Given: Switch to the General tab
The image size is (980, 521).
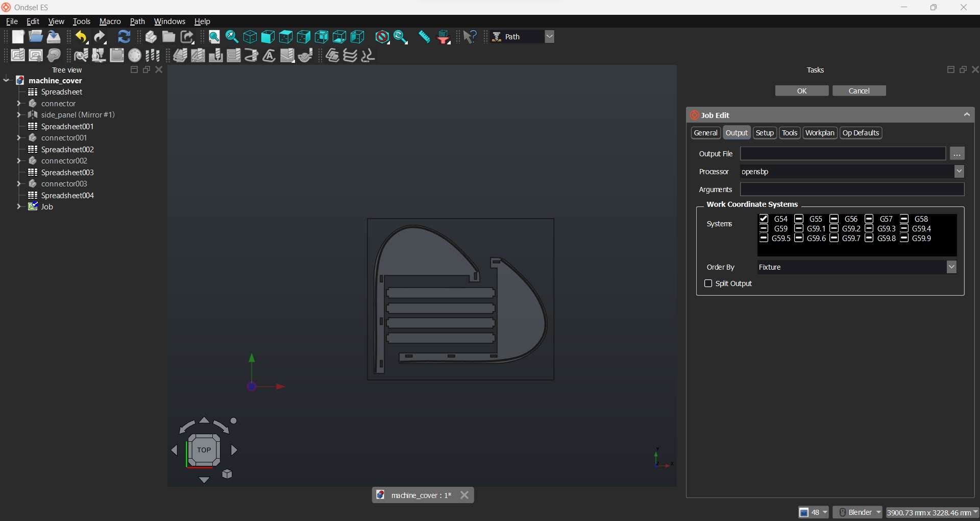Looking at the screenshot, I should click(706, 133).
